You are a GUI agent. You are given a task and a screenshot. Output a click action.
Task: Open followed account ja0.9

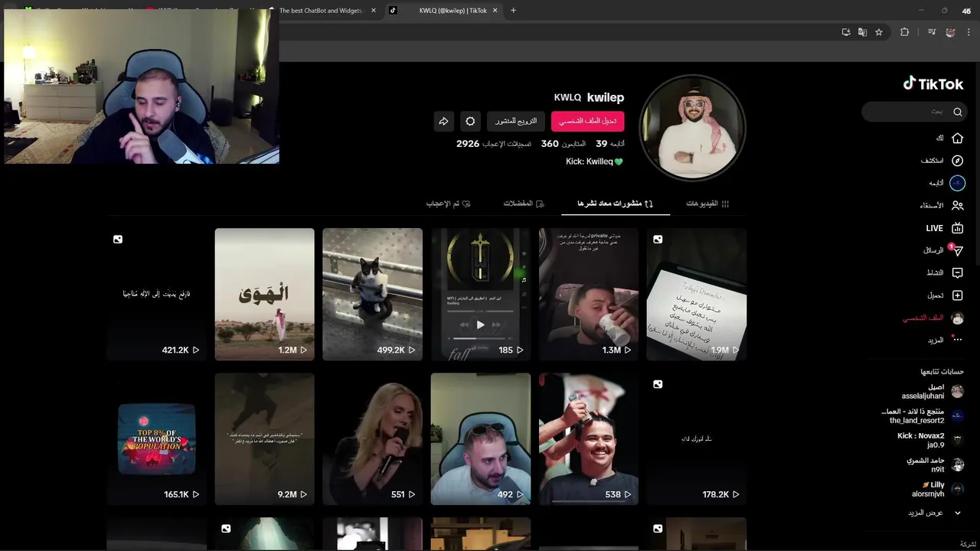(x=930, y=441)
